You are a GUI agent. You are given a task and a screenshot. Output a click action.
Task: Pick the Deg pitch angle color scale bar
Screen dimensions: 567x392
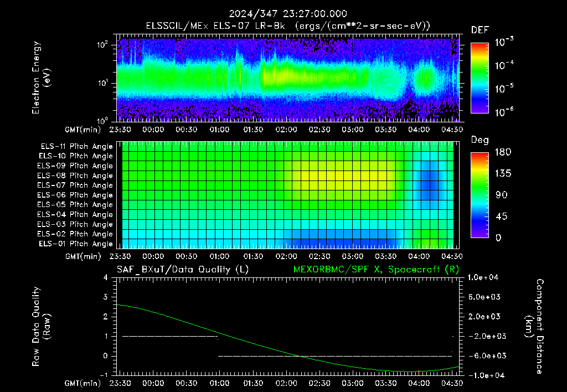(480, 195)
